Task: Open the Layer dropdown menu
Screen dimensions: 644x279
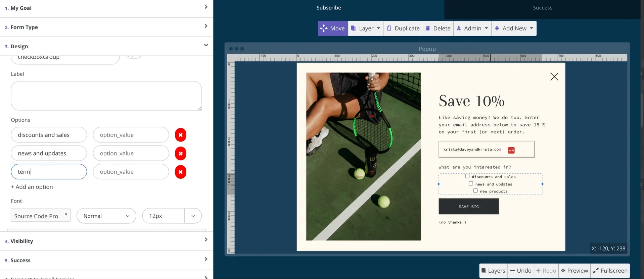Action: [x=366, y=29]
